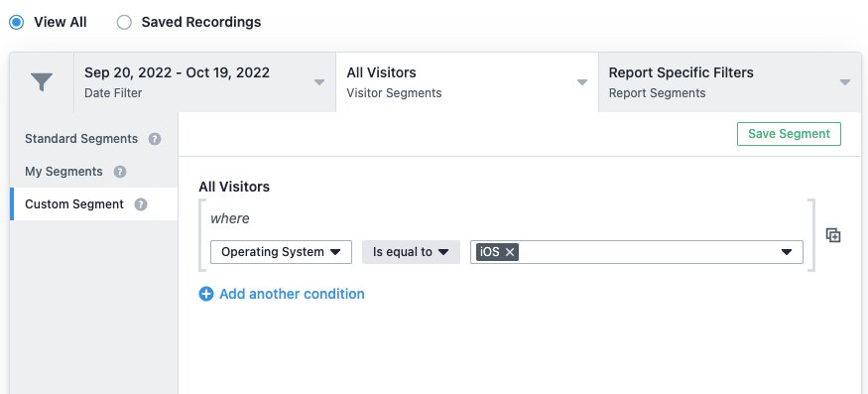This screenshot has width=868, height=394.
Task: Open help icon next to My Segments
Action: [120, 172]
